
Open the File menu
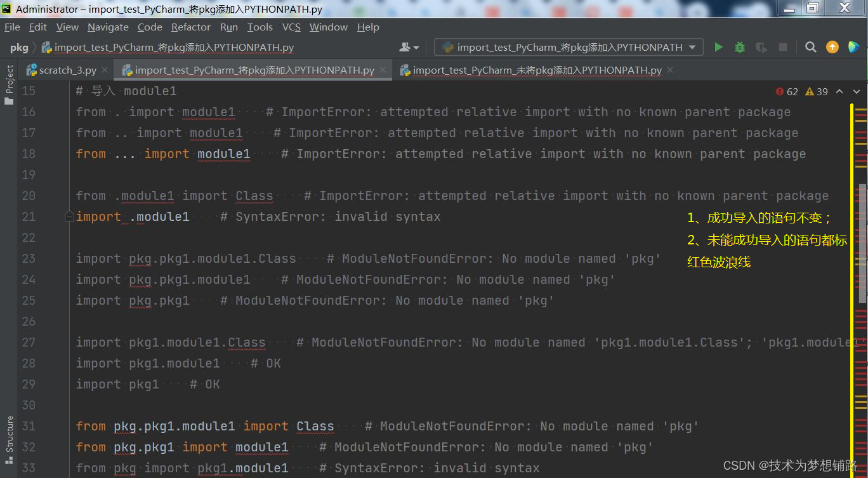[12, 27]
